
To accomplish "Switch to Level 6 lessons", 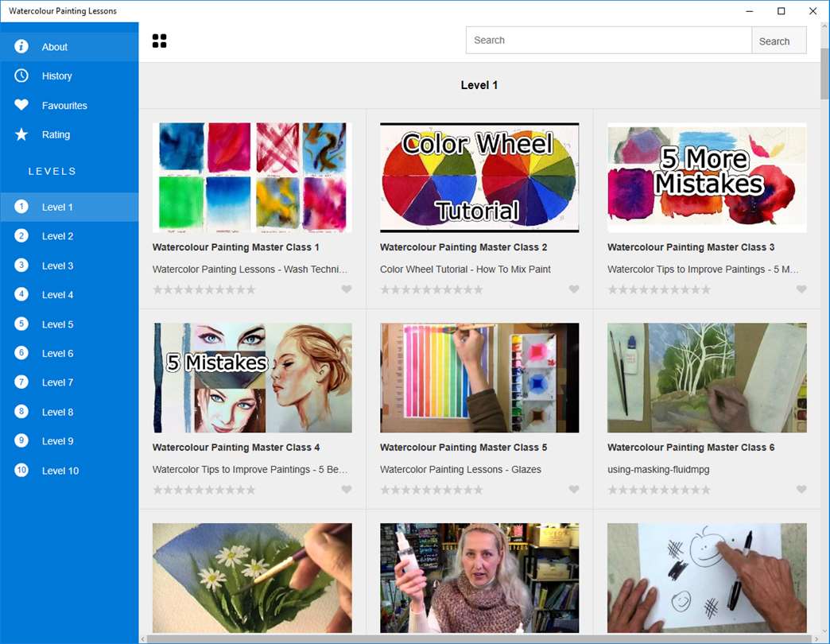I will click(69, 353).
